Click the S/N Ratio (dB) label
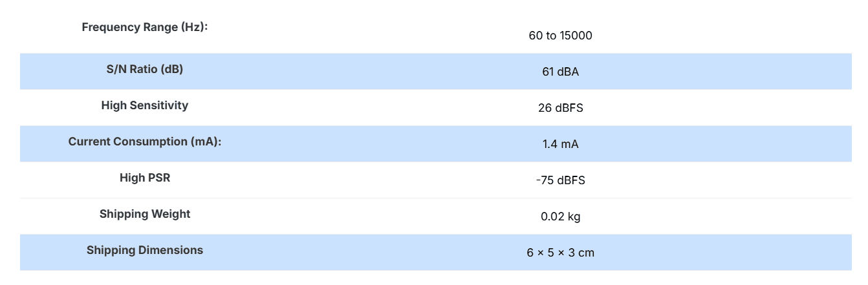Viewport: 868px width, 285px height. (x=145, y=69)
